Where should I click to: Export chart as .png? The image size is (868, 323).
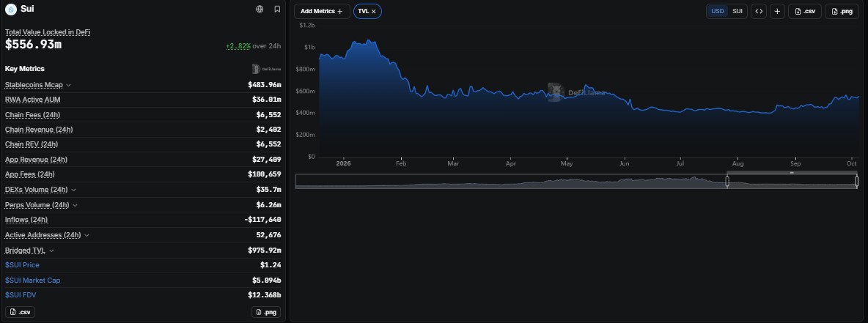tap(842, 11)
